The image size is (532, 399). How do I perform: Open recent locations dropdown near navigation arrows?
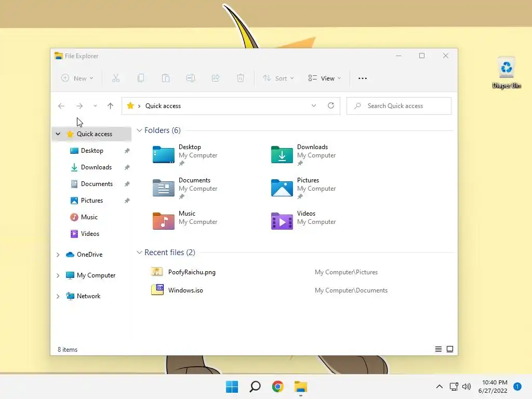coord(95,106)
